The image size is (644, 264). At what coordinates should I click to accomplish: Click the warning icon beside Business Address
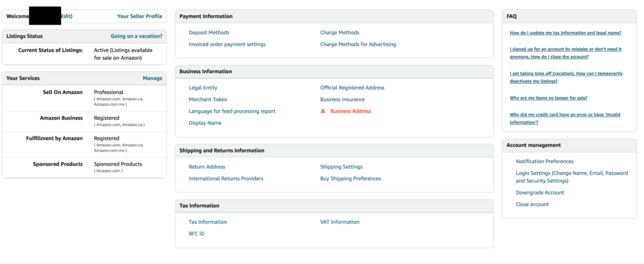(x=323, y=111)
